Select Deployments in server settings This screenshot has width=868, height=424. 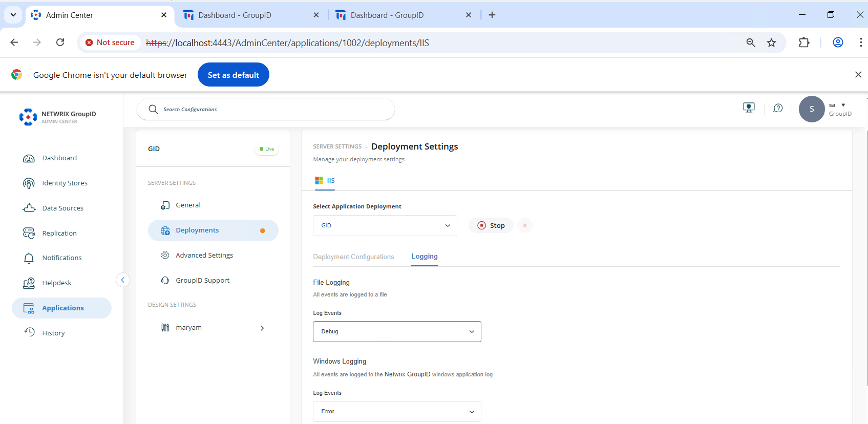click(213, 230)
